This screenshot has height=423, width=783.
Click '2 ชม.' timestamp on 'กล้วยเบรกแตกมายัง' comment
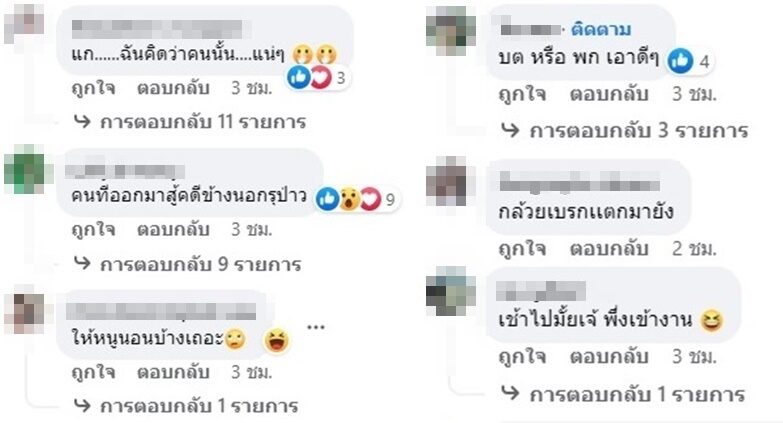point(694,248)
